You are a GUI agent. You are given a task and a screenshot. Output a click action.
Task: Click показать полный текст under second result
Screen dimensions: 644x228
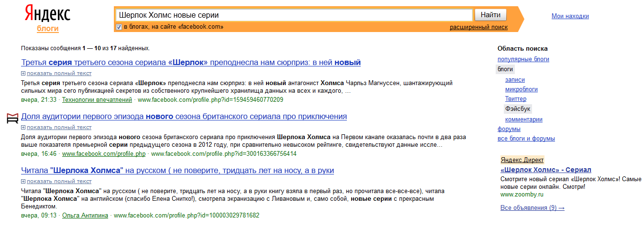tap(59, 128)
